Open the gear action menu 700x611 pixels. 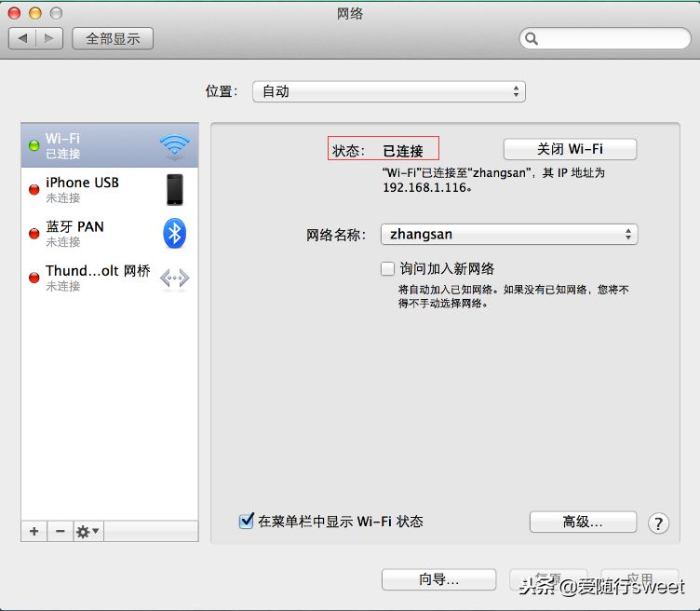[x=87, y=531]
